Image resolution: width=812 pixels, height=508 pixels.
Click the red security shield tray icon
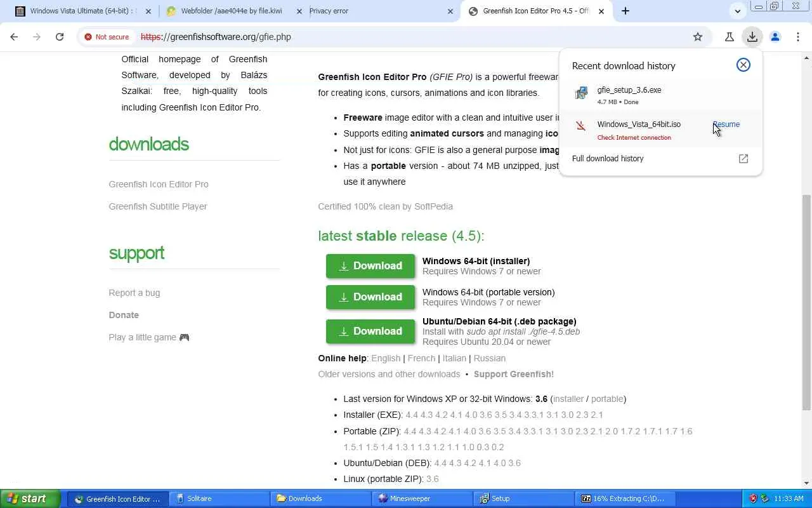753,498
